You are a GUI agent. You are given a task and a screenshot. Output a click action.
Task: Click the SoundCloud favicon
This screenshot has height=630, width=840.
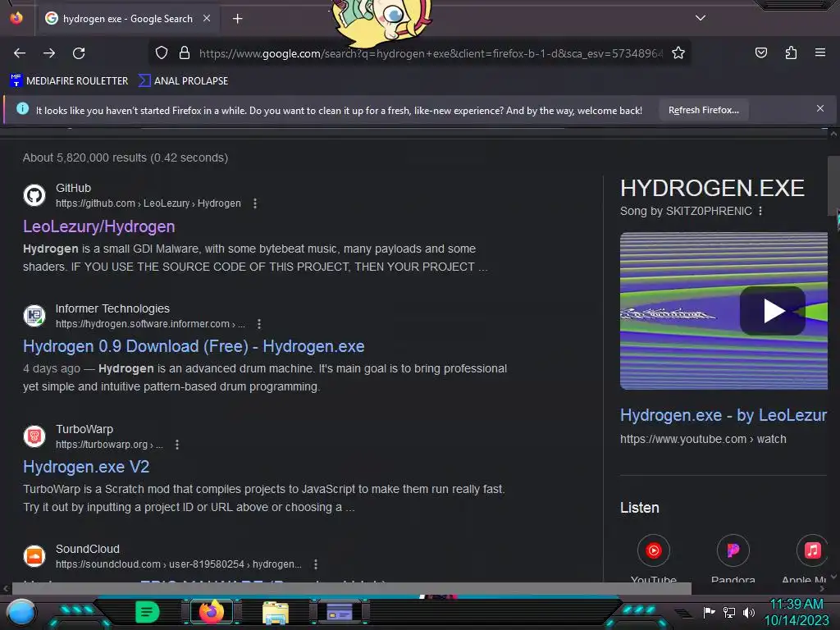[34, 556]
